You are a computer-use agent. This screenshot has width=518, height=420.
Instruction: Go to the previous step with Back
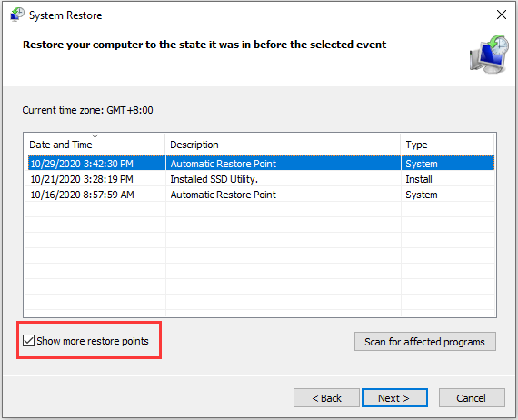(x=326, y=398)
